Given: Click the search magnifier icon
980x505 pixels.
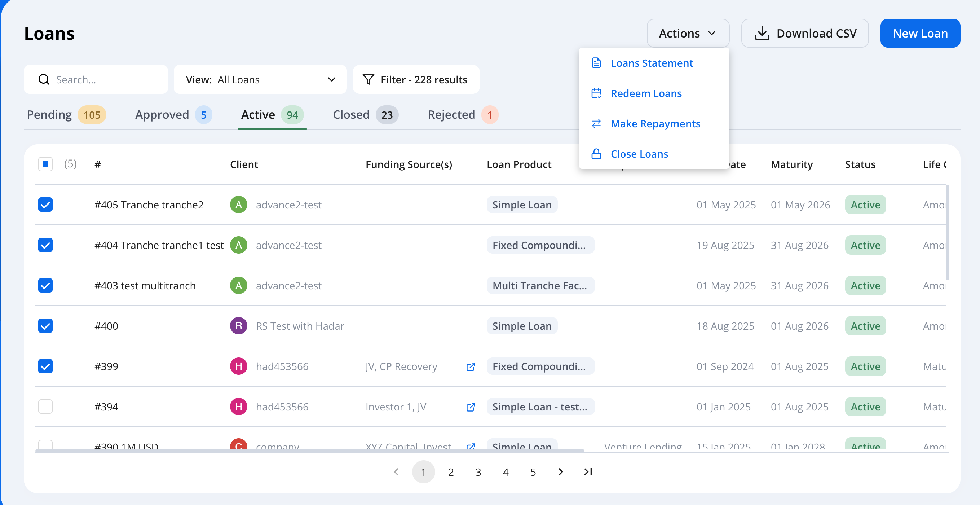Looking at the screenshot, I should pyautogui.click(x=44, y=79).
